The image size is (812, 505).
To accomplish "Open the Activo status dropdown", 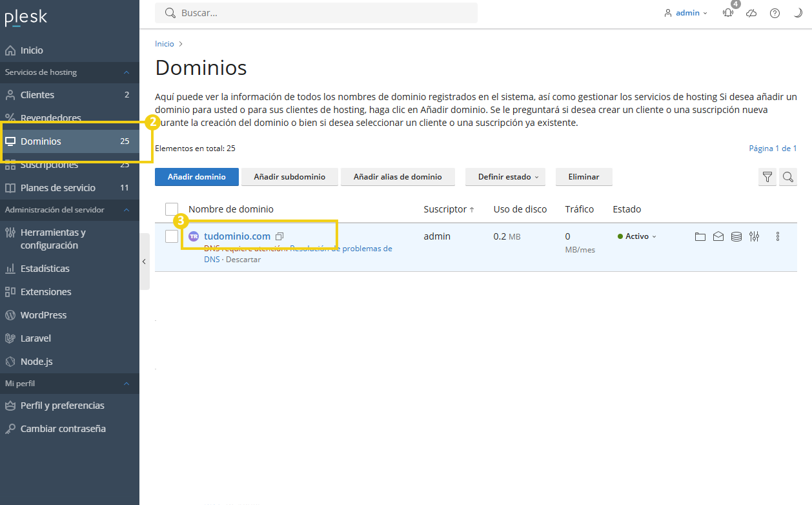I will (x=637, y=236).
